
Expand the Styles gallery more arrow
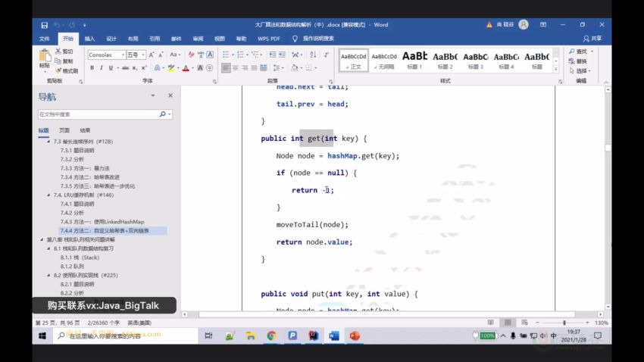[x=556, y=69]
